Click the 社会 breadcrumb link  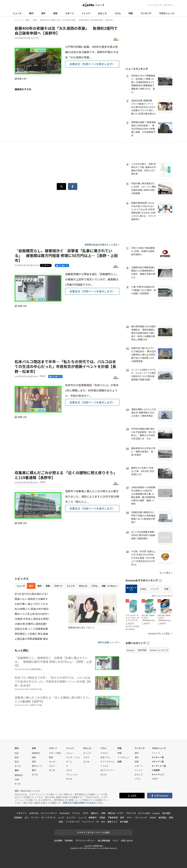[35, 20]
